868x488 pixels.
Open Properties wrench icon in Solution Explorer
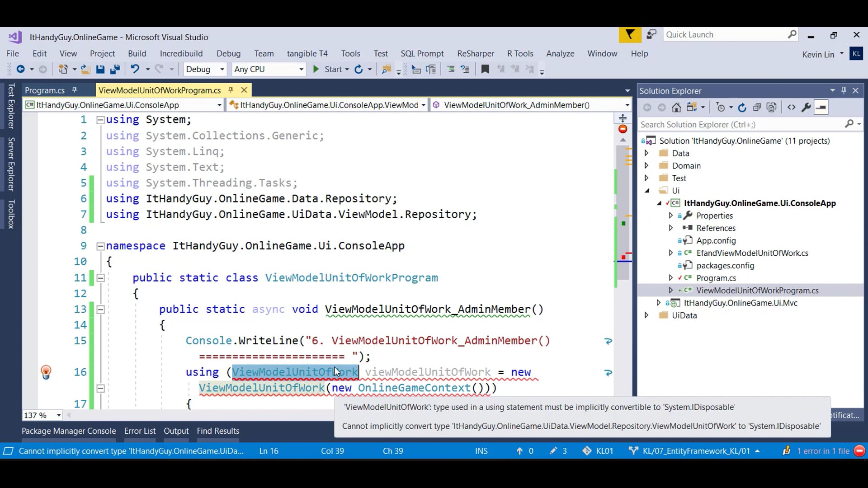tap(806, 108)
